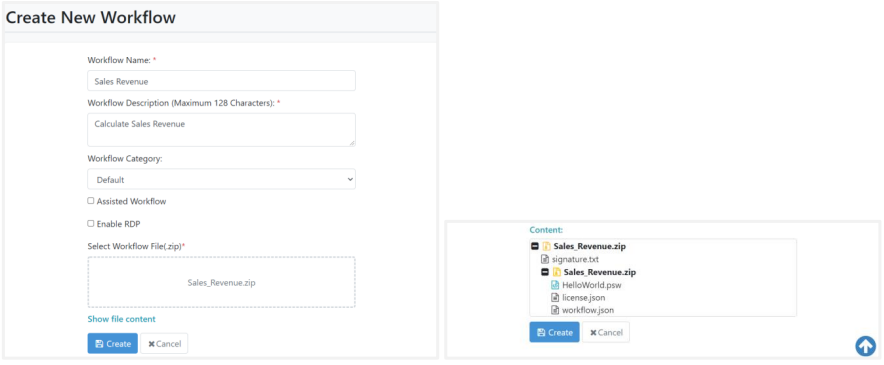
Task: Click the license.json file icon
Action: coord(555,297)
